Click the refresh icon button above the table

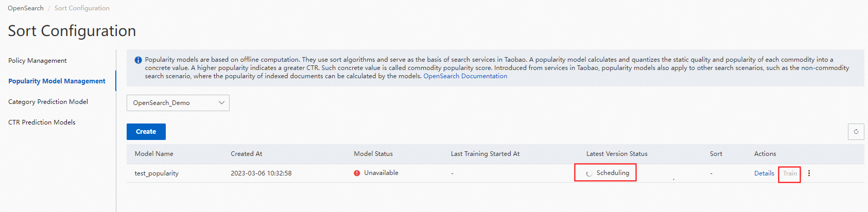pyautogui.click(x=856, y=132)
